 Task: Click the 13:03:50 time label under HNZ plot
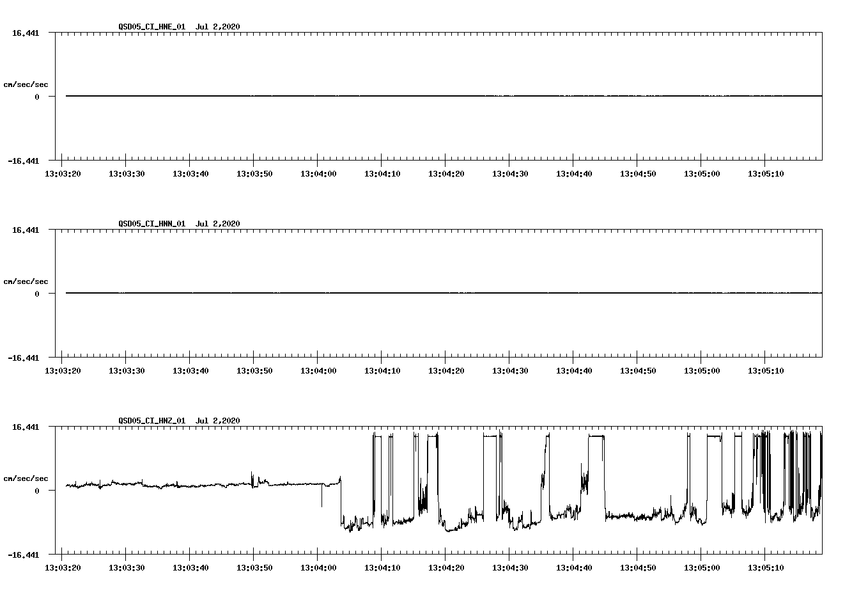click(254, 568)
